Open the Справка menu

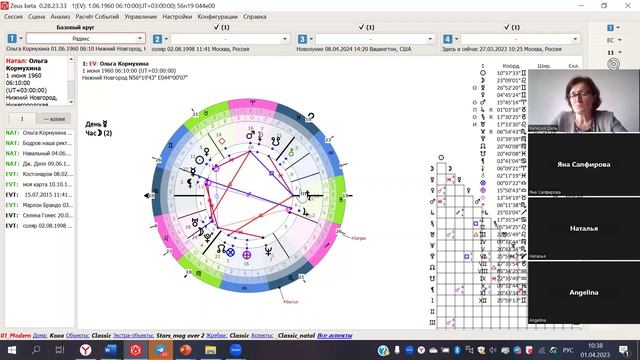click(254, 17)
